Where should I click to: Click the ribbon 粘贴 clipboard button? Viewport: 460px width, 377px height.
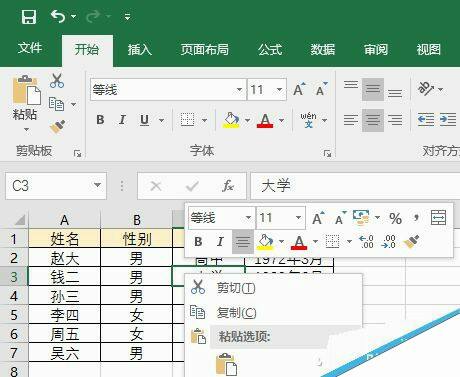click(26, 90)
